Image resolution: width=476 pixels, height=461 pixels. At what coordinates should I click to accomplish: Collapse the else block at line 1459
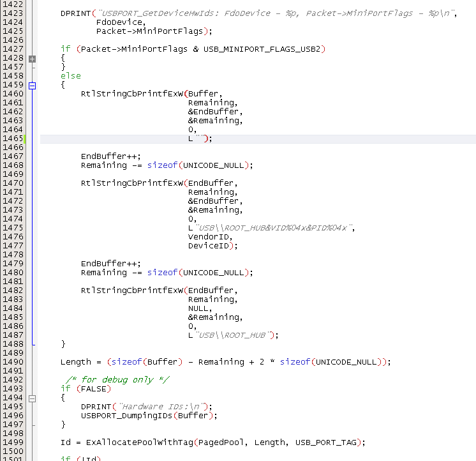32,86
